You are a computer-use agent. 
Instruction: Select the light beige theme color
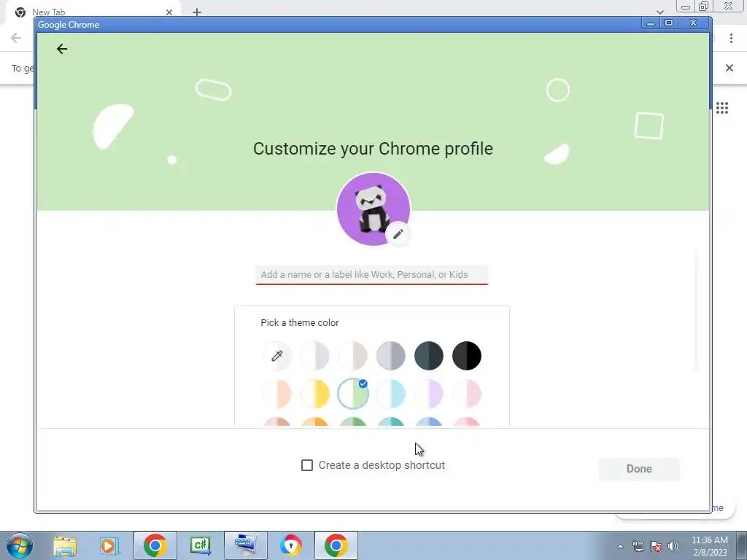pyautogui.click(x=353, y=356)
